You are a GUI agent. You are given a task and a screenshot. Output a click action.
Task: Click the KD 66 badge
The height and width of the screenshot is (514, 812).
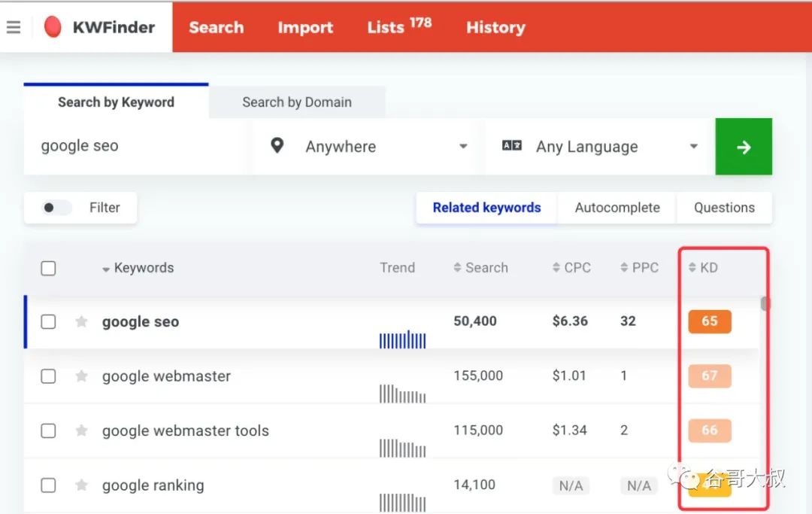coord(710,430)
